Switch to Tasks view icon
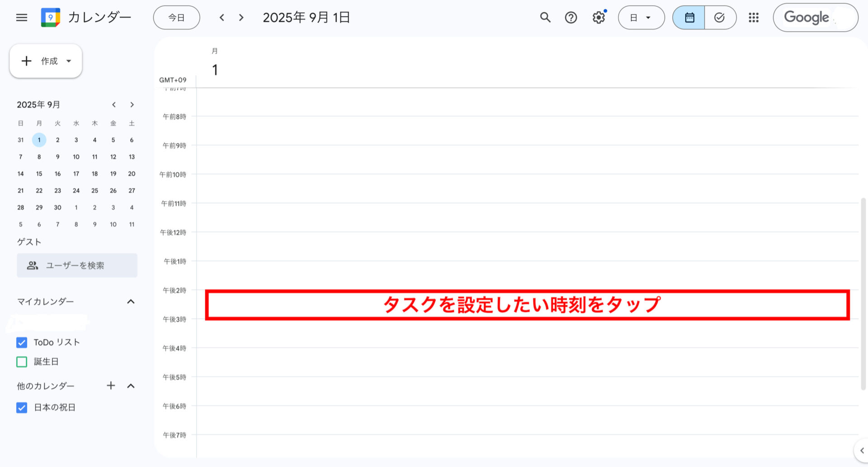The image size is (868, 467). pyautogui.click(x=719, y=17)
